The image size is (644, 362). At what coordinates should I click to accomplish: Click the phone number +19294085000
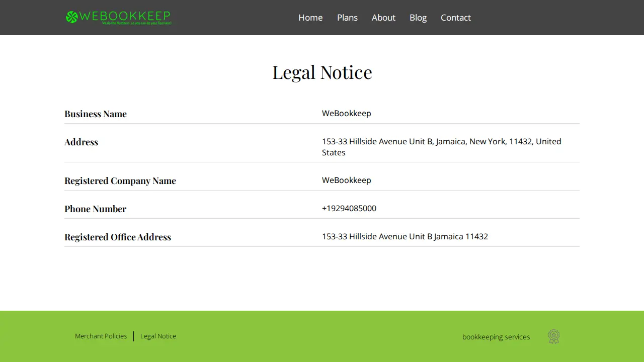click(x=349, y=208)
